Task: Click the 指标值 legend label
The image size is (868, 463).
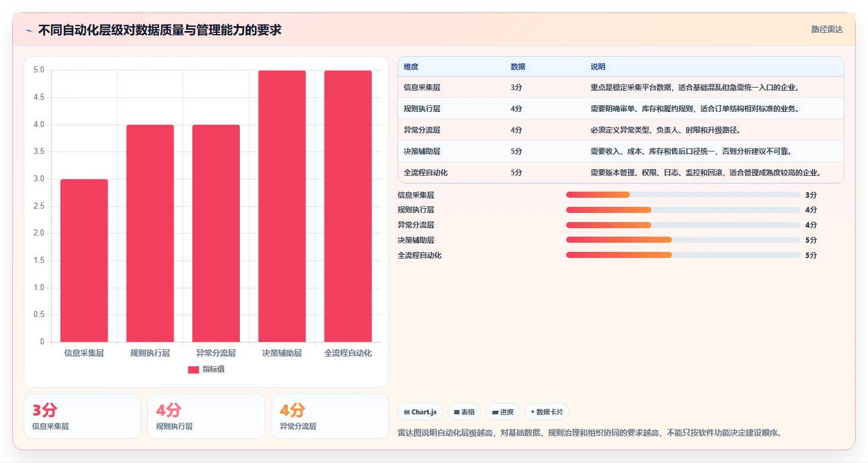Action: click(x=214, y=369)
